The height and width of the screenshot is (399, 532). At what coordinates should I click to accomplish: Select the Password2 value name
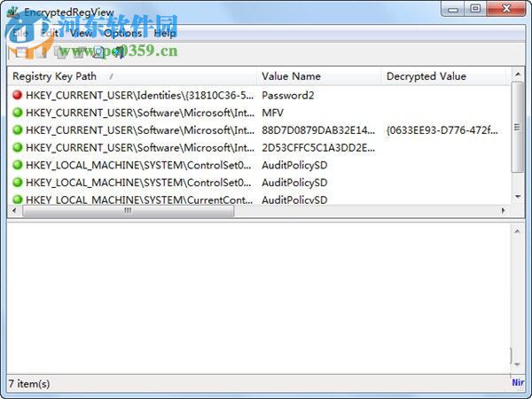coord(287,96)
